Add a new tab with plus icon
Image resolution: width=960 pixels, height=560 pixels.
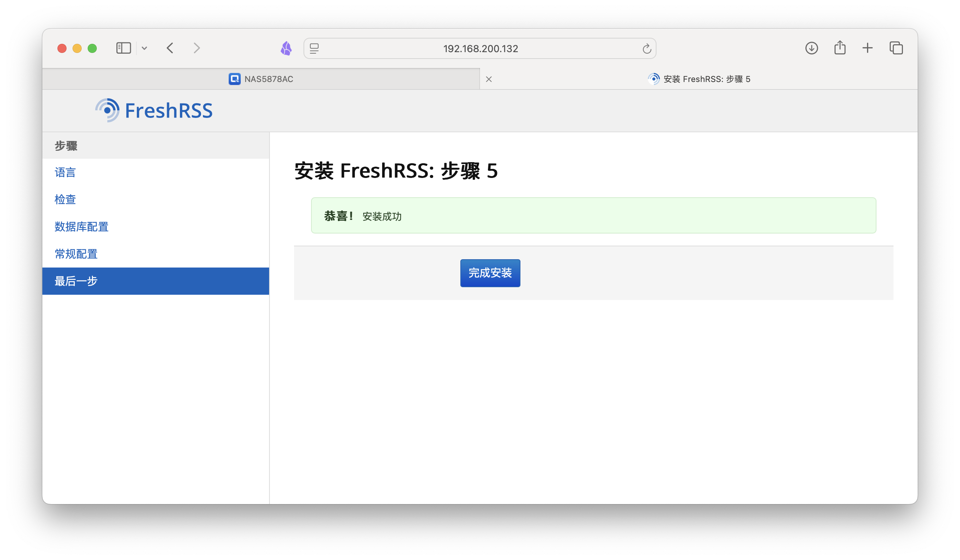pyautogui.click(x=867, y=48)
